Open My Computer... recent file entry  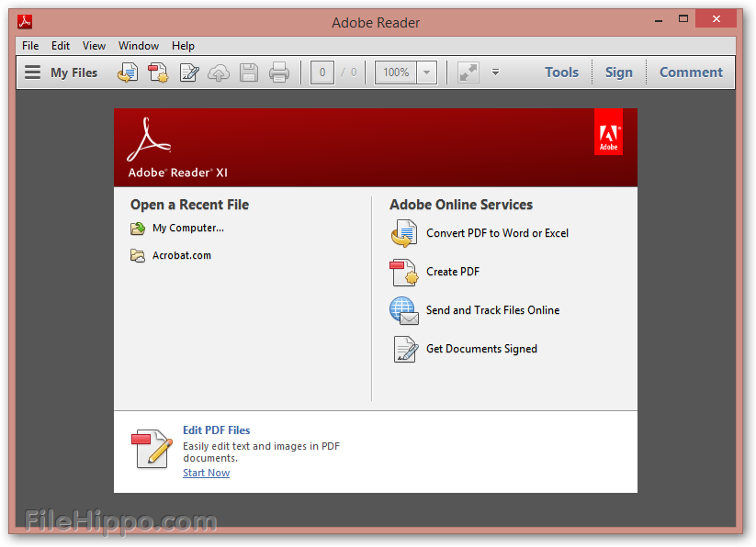(187, 229)
